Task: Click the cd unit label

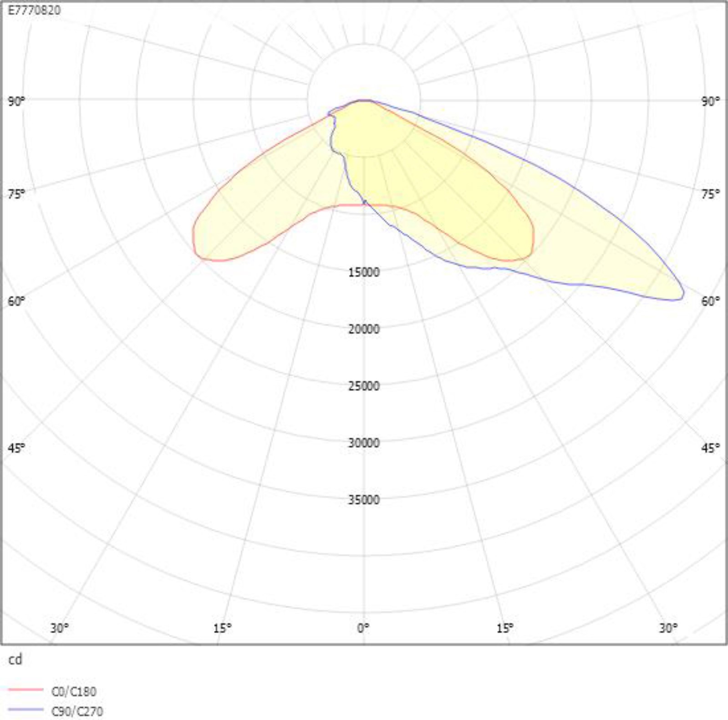Action: click(15, 659)
